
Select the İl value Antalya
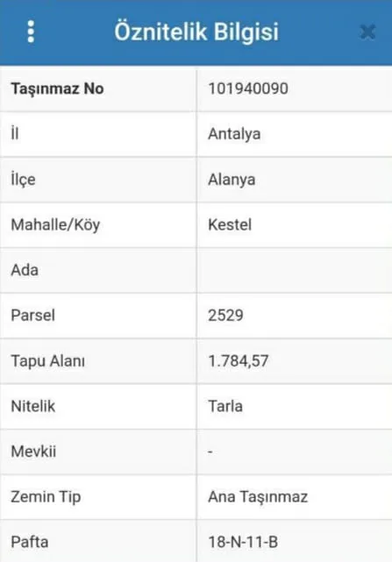pos(234,134)
